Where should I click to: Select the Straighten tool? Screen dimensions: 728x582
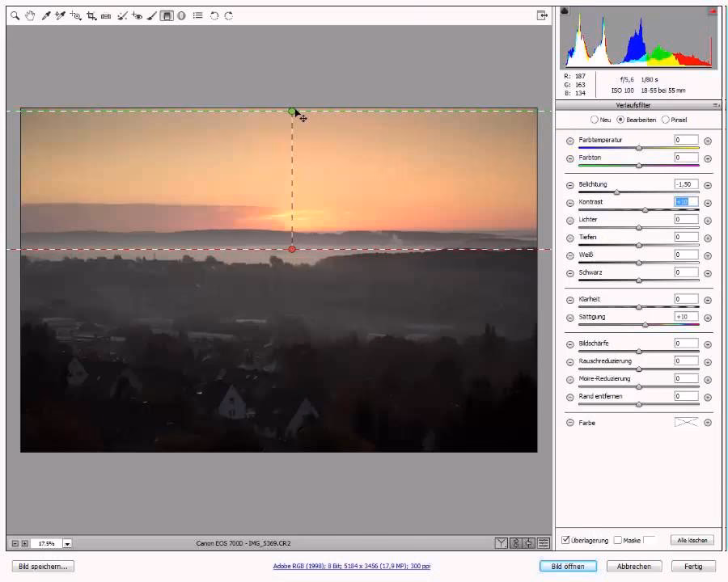pos(107,15)
